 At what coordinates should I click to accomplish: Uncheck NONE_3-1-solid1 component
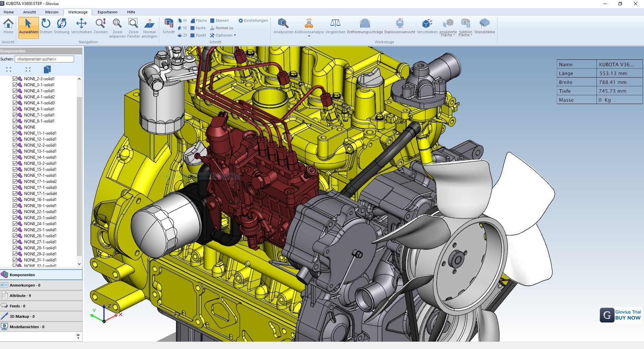click(15, 85)
